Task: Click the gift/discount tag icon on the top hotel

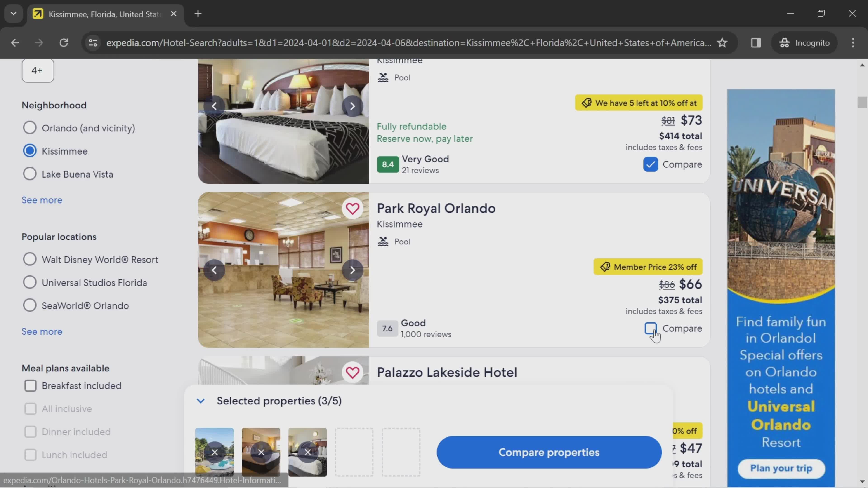Action: [x=587, y=103]
